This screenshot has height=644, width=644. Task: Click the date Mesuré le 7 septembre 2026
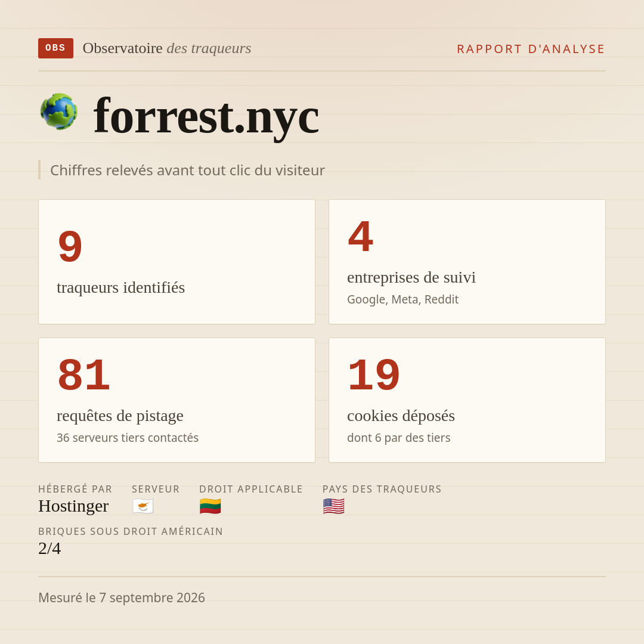[122, 597]
